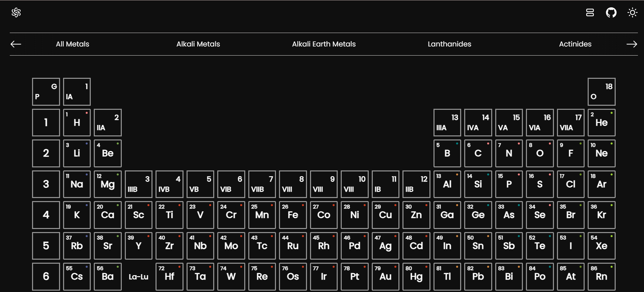Viewport: 644px width, 292px height.
Task: Click the Xenon (Xe) element tile
Action: click(x=601, y=246)
